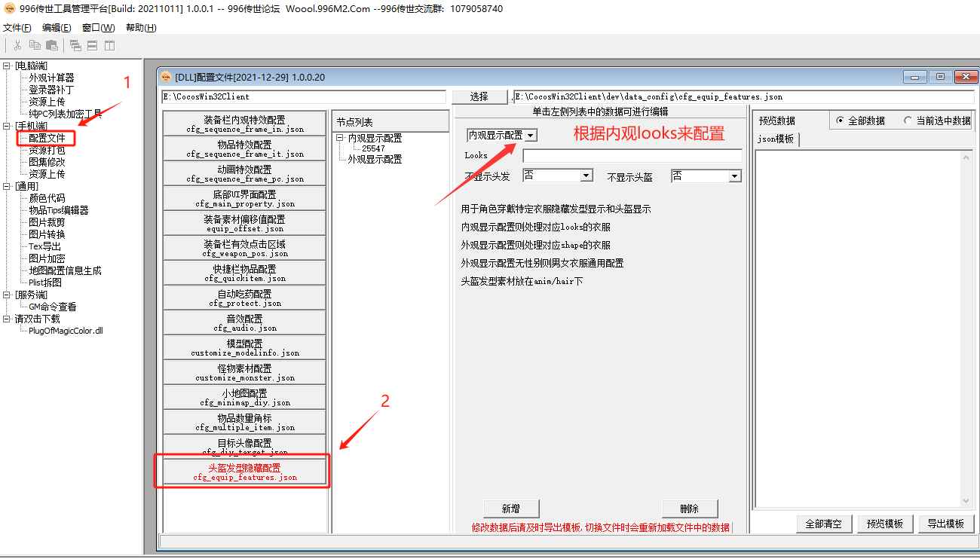Select 物品Tips编辑器 in the tree
The image size is (980, 559).
pos(59,210)
